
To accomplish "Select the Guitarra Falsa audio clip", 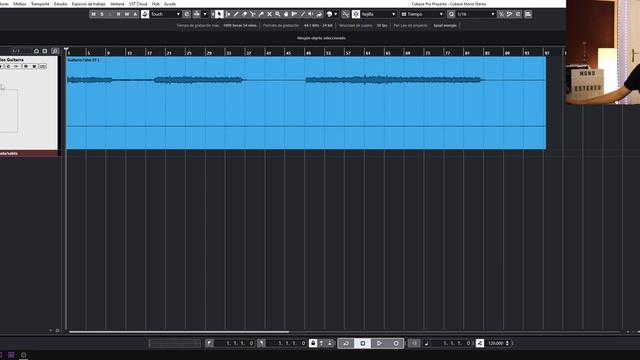I will (306, 103).
